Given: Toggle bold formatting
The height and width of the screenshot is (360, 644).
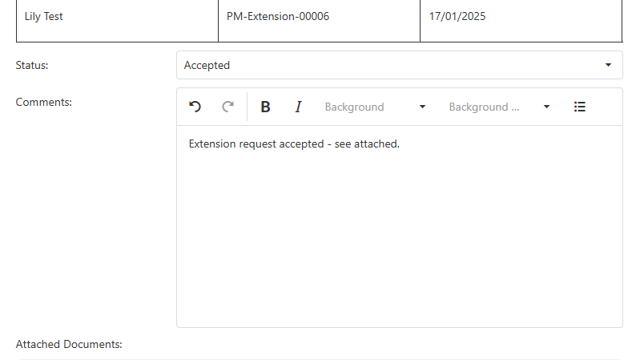Looking at the screenshot, I should click(265, 107).
